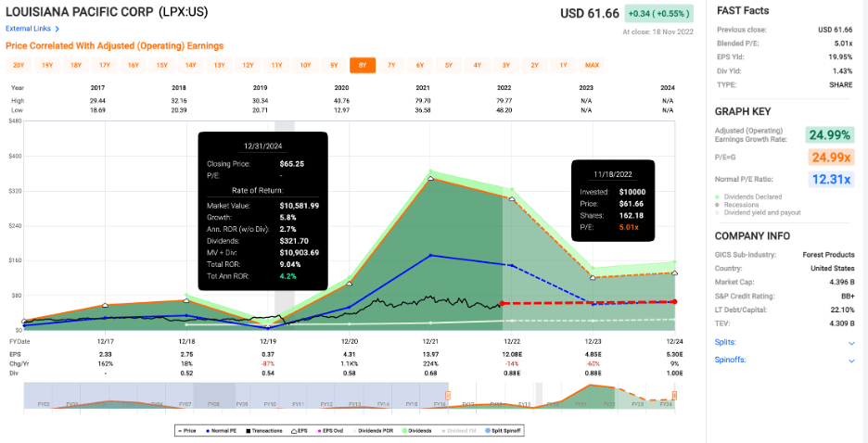Select the 7Y time range tab
Viewport: 868px width, 443px height.
[x=391, y=65]
